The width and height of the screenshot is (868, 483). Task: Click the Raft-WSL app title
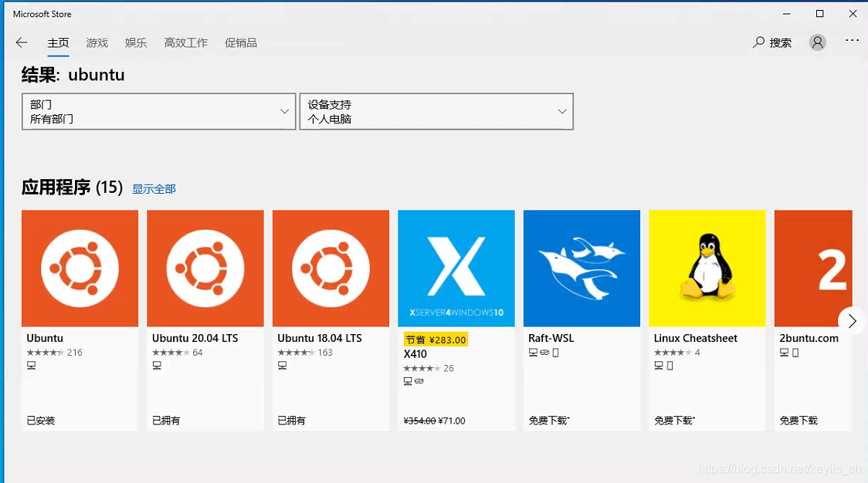(551, 338)
